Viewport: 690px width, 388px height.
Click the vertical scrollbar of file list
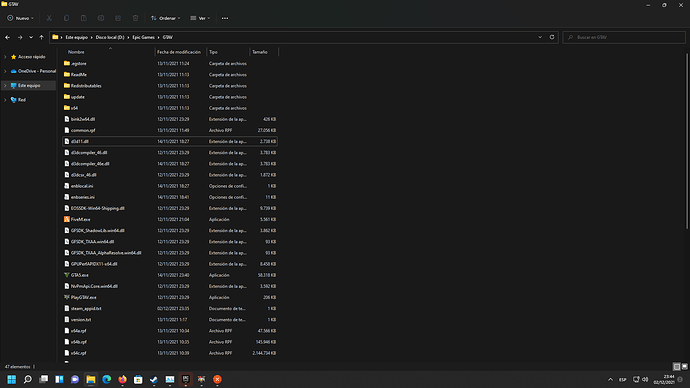point(687,141)
